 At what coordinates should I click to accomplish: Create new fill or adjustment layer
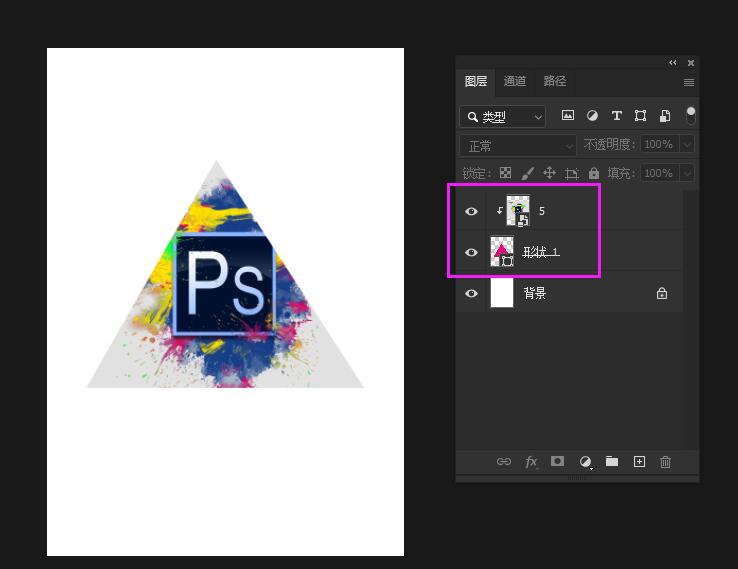(585, 462)
